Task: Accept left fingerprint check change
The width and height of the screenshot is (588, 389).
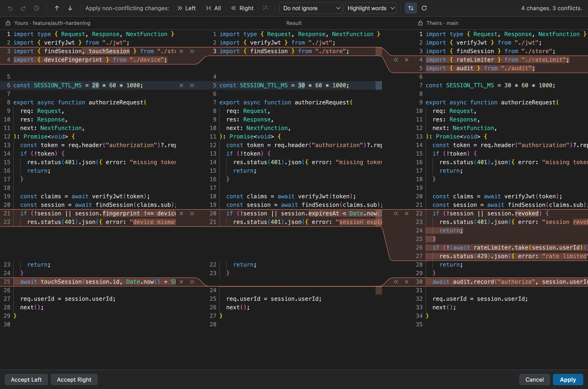Action: pyautogui.click(x=192, y=213)
